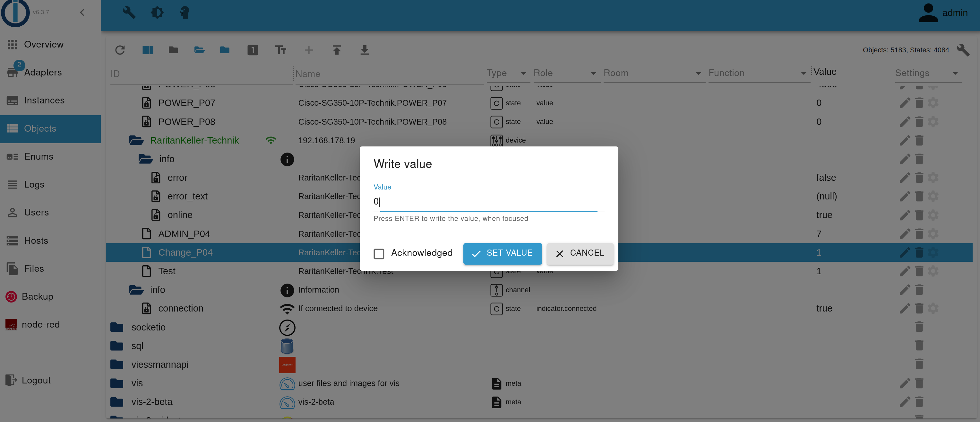Open the Room filter dropdown
Image resolution: width=980 pixels, height=422 pixels.
point(699,73)
